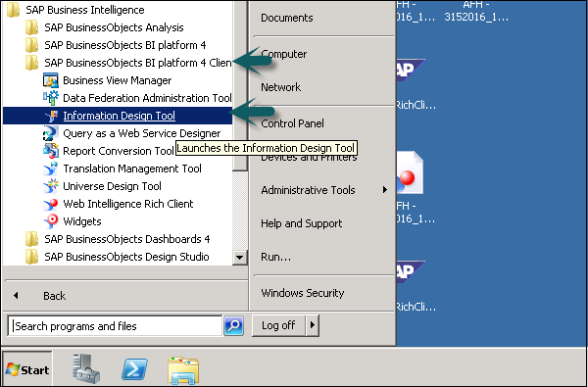
Task: Click SAP BusinessObjects Dashboards 4 folder icon
Action: pos(31,239)
